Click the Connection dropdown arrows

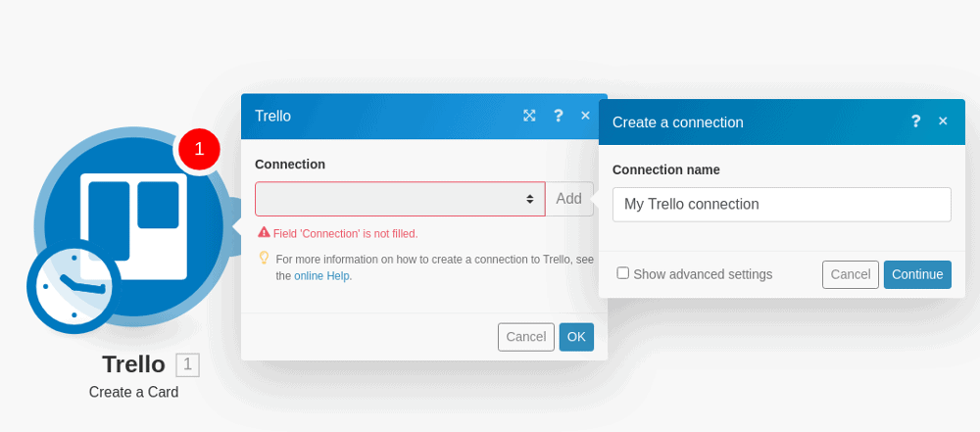coord(529,199)
